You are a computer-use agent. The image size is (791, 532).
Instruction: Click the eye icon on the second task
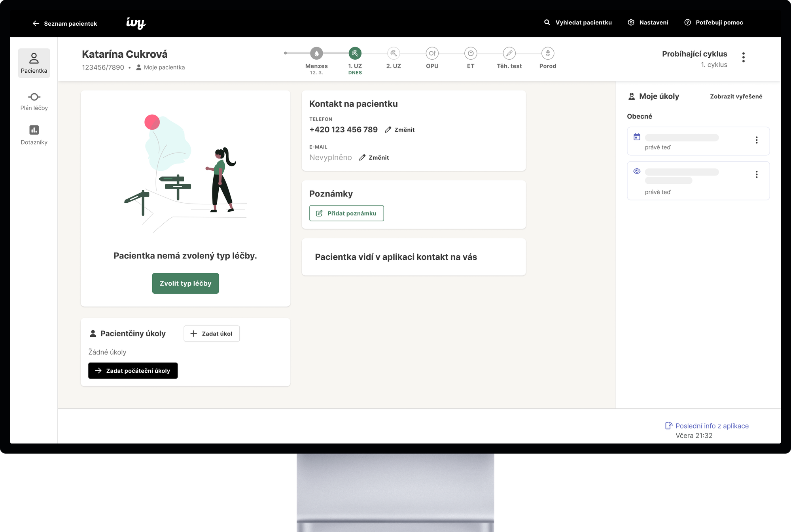pos(637,171)
